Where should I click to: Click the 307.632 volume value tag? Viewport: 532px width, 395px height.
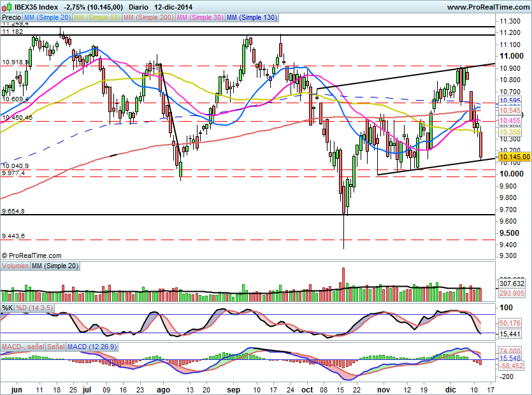coord(512,284)
